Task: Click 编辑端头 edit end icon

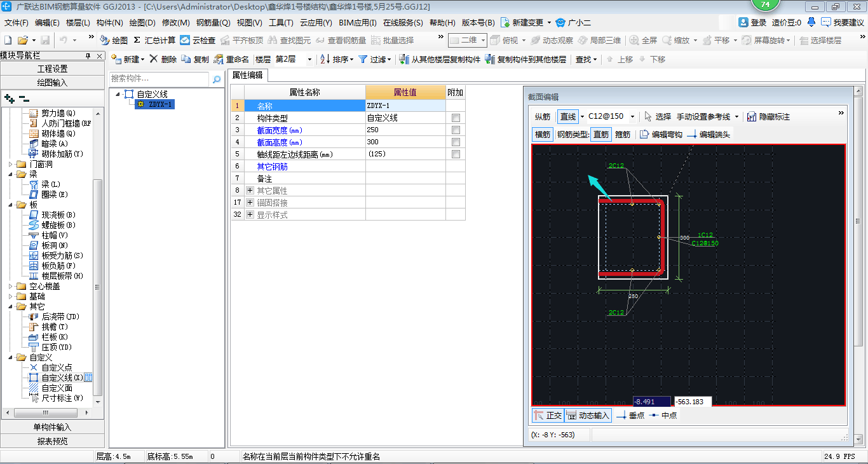Action: 692,134
